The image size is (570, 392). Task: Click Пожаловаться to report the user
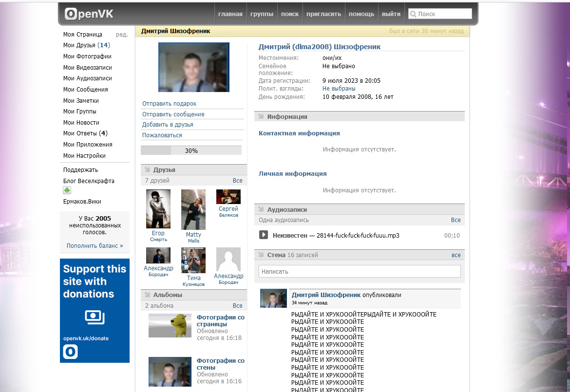(162, 135)
